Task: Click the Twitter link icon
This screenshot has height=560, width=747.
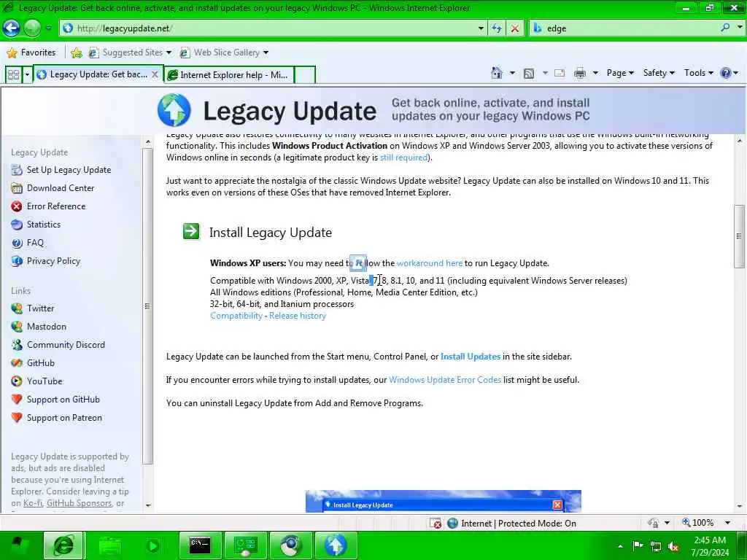Action: tap(17, 308)
